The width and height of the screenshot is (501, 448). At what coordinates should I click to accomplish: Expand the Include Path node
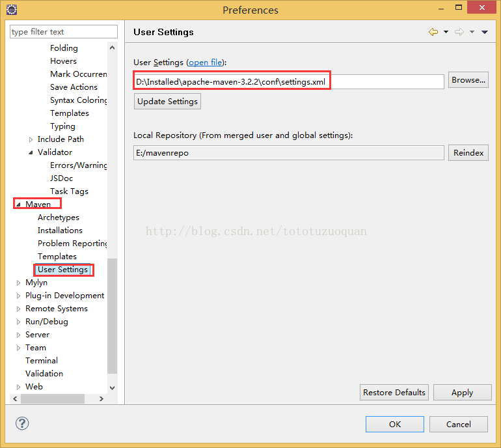tap(31, 139)
